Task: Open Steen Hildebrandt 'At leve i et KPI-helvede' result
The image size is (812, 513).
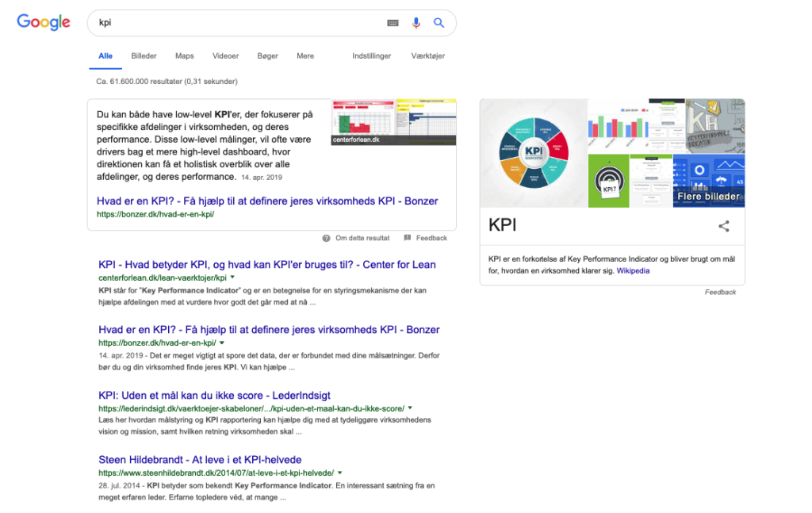Action: 200,460
